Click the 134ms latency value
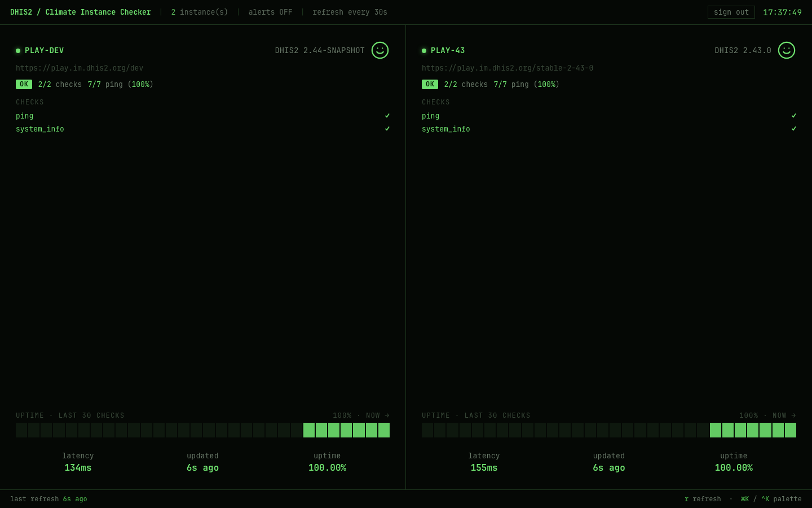The image size is (812, 508). coord(78,467)
